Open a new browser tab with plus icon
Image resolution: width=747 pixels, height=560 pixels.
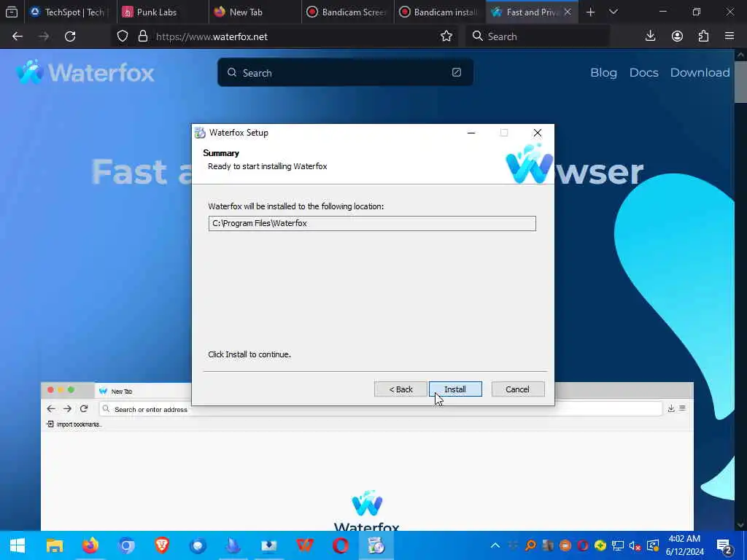(590, 12)
